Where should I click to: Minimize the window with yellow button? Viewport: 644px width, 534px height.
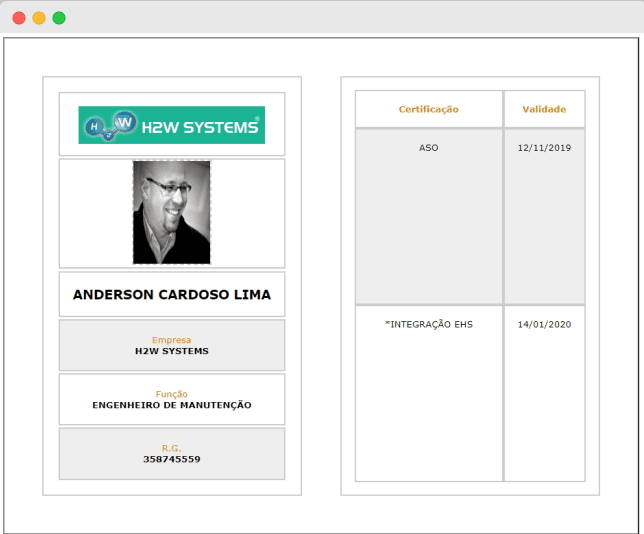39,18
